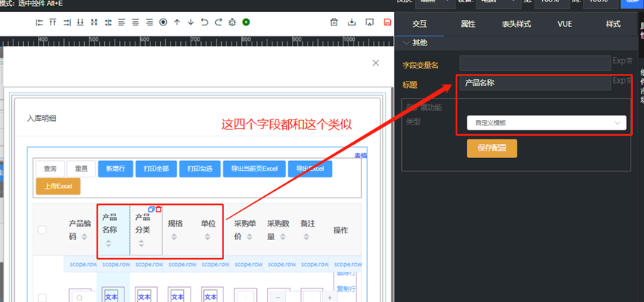Viewport: 644px width, 302px height.
Task: Click the 重置 button
Action: (81, 169)
